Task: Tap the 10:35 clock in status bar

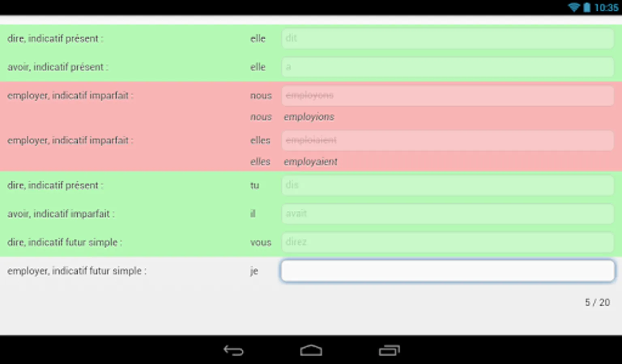Action: click(606, 7)
